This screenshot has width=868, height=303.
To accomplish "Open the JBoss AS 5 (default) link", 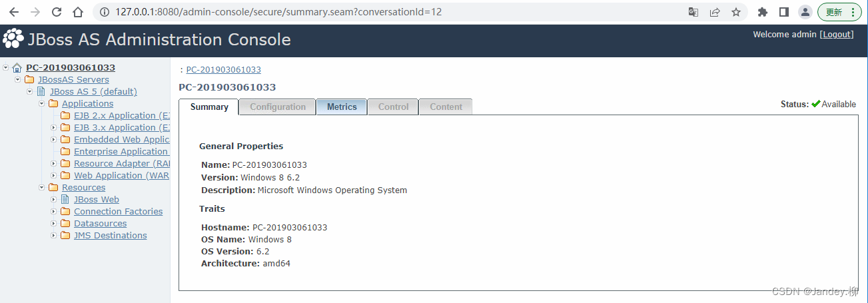I will pos(93,92).
